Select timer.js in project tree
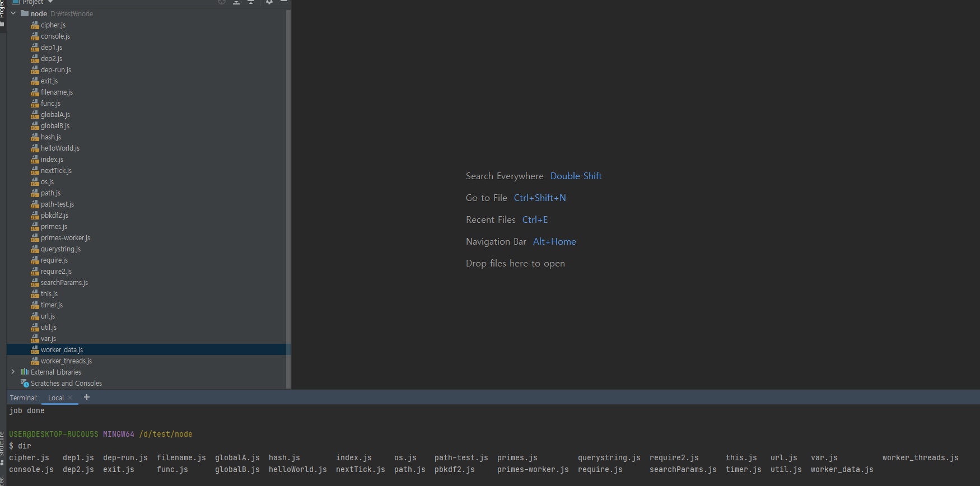This screenshot has width=980, height=486. pyautogui.click(x=52, y=305)
